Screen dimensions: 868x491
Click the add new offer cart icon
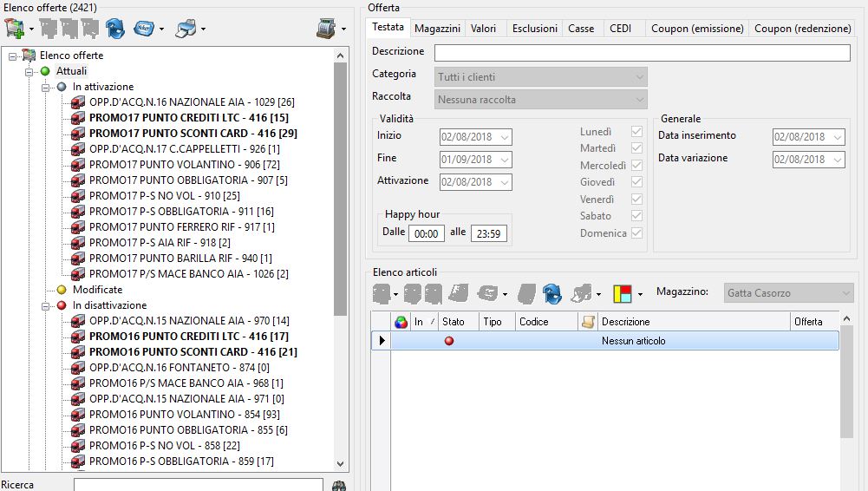click(13, 28)
